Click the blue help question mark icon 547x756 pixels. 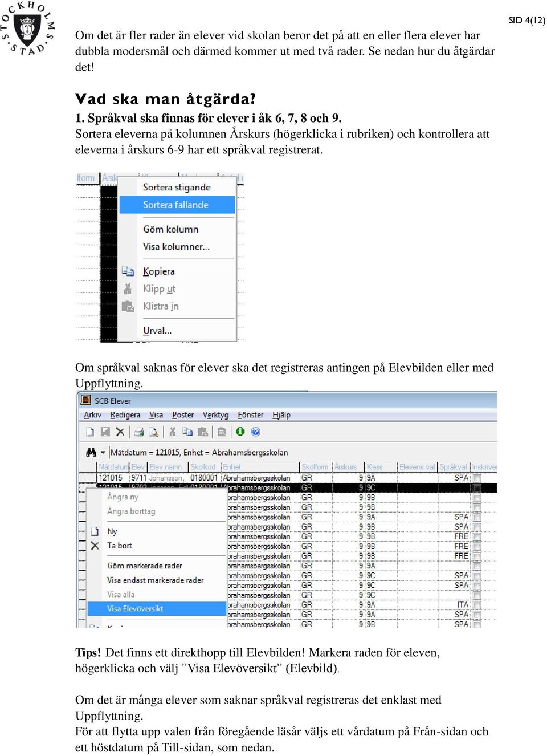point(256,432)
